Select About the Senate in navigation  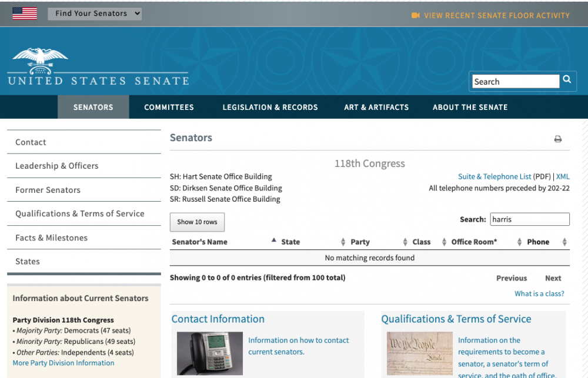pos(470,107)
